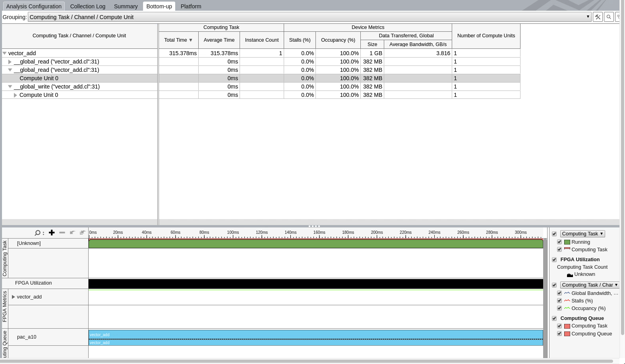Click red swatch beside Computing Task in queue legend
Screen dimensions: 625x364
pos(567,326)
